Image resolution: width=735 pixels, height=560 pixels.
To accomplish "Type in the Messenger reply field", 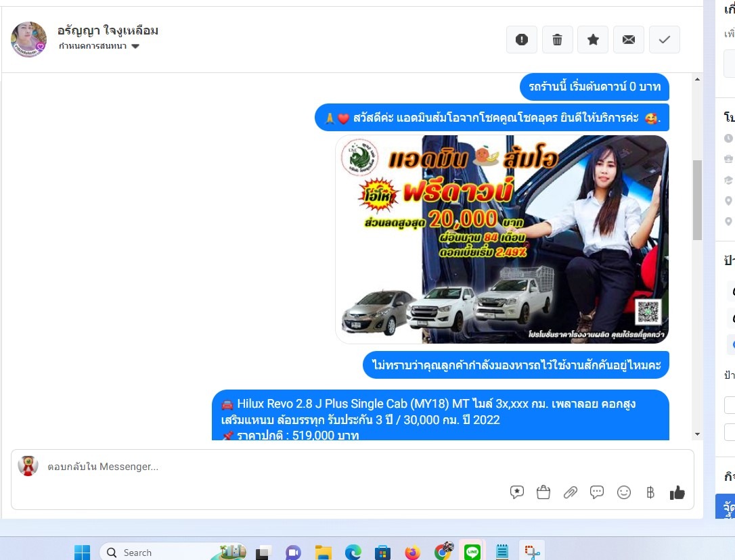I will (271, 467).
